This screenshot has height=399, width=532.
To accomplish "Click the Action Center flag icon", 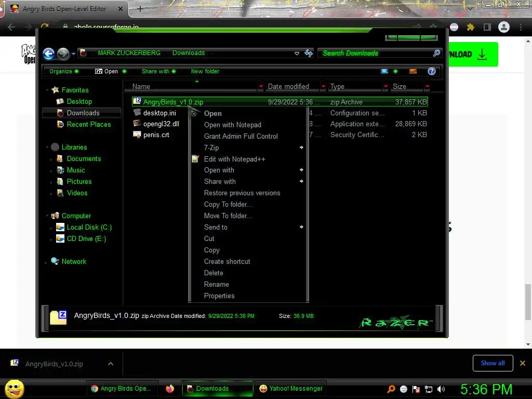I will 416,389.
